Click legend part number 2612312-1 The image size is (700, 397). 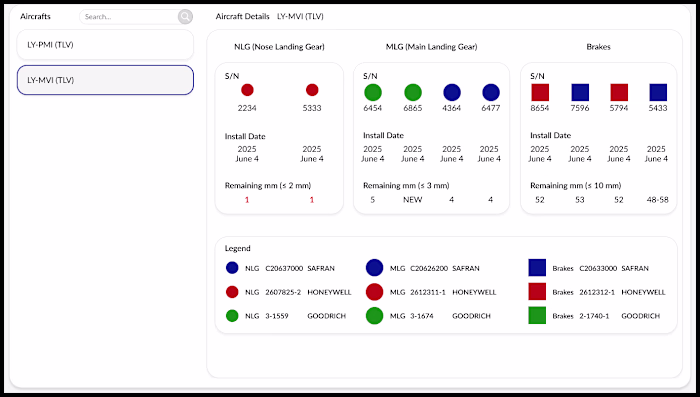click(597, 293)
